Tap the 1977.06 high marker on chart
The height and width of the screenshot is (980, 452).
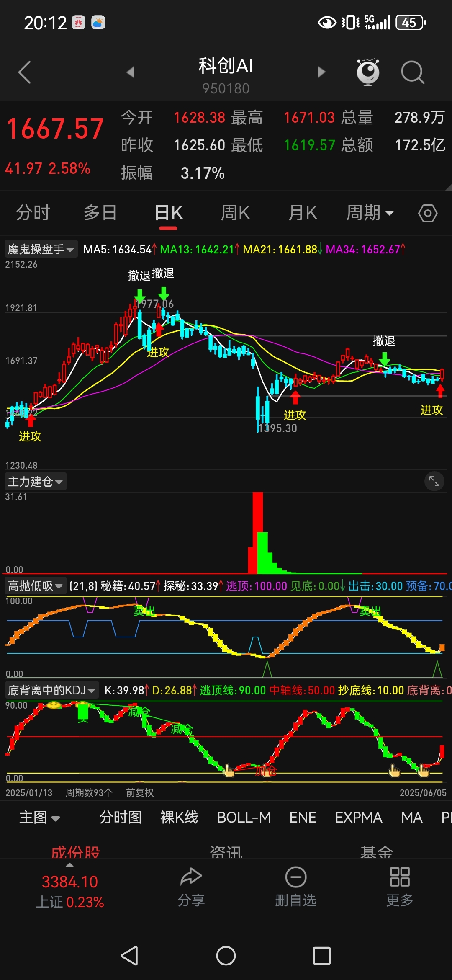tap(155, 304)
